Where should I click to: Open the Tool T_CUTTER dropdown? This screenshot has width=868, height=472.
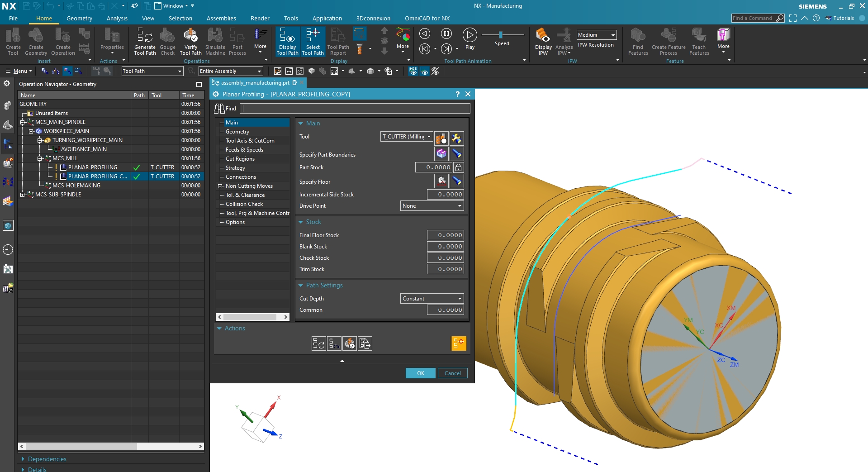[407, 137]
